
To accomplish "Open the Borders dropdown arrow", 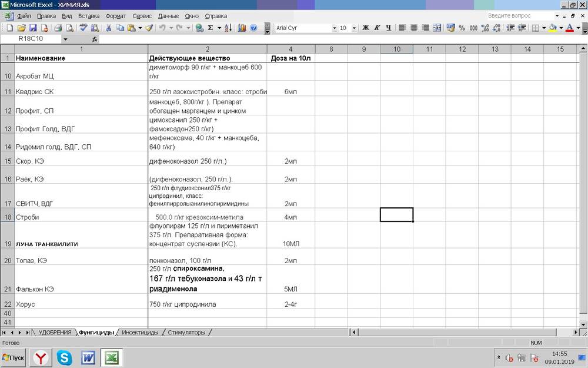I will (544, 28).
